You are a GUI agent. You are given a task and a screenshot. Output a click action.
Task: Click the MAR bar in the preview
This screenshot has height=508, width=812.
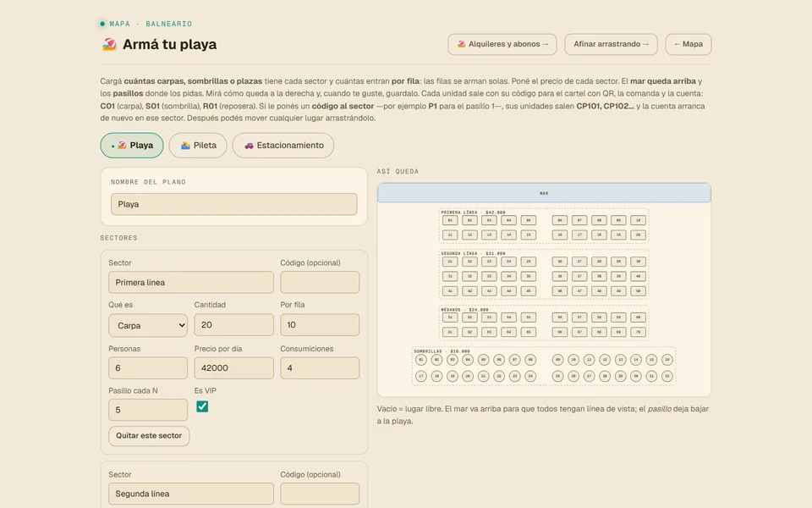click(x=544, y=193)
